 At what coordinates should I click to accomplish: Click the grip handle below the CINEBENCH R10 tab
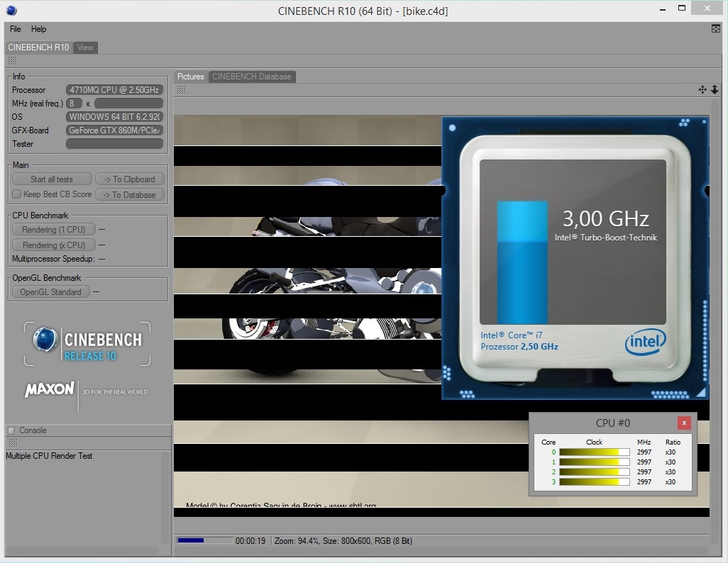click(x=13, y=61)
